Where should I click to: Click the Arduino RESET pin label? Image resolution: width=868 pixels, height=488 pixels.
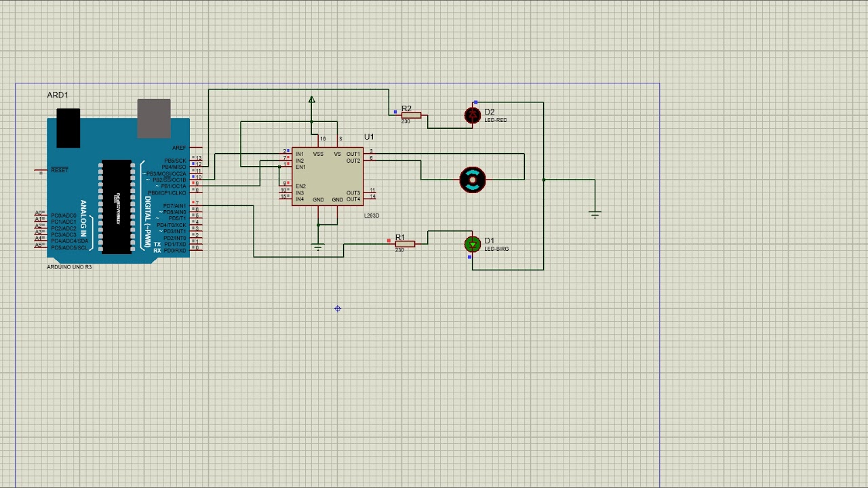coord(60,170)
